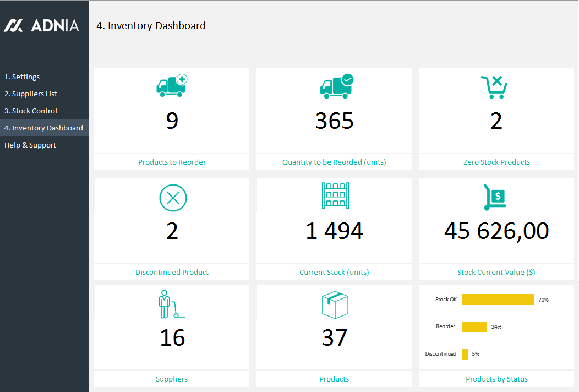Click the shopping cart X icon

pyautogui.click(x=494, y=87)
